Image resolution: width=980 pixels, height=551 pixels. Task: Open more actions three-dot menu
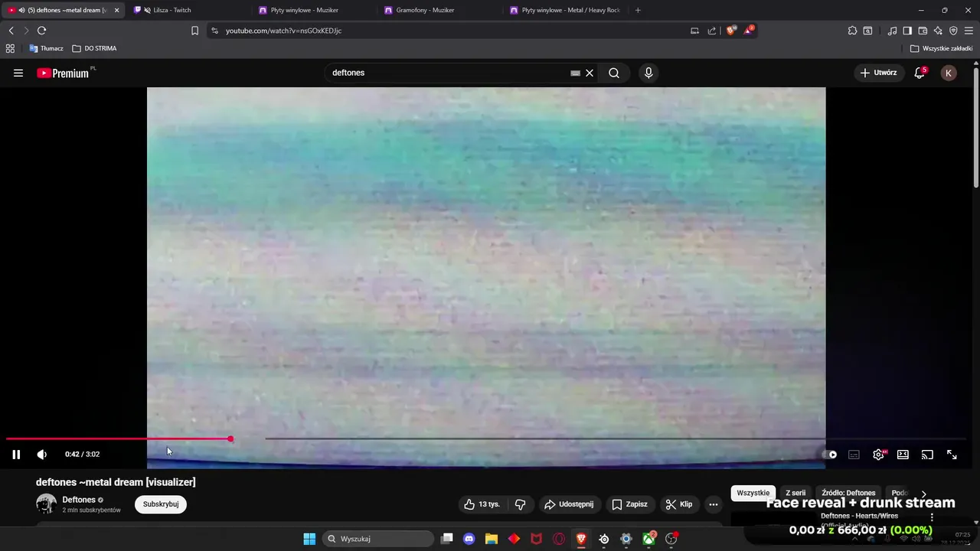coord(714,504)
